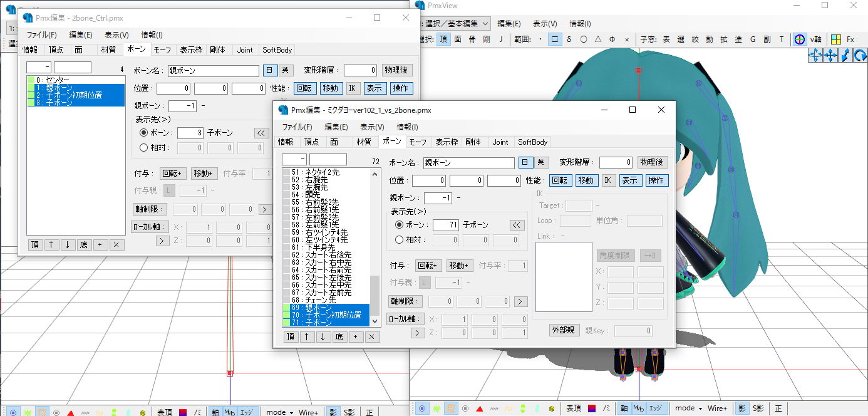Choose the triangle range selection shape

tap(598, 39)
